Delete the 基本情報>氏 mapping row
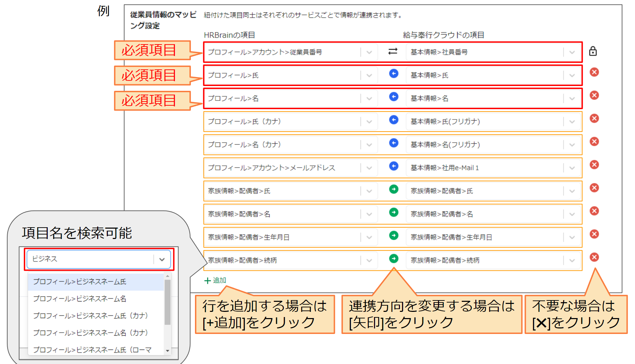 (594, 72)
